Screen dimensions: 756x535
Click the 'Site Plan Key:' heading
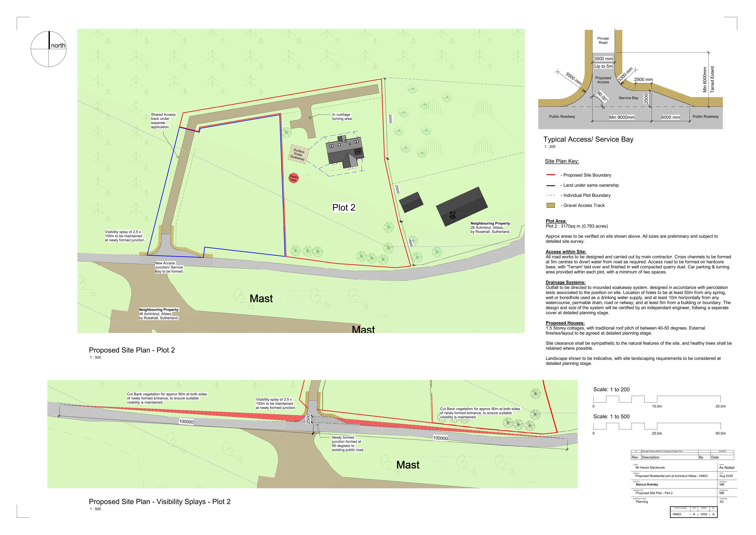pos(562,161)
